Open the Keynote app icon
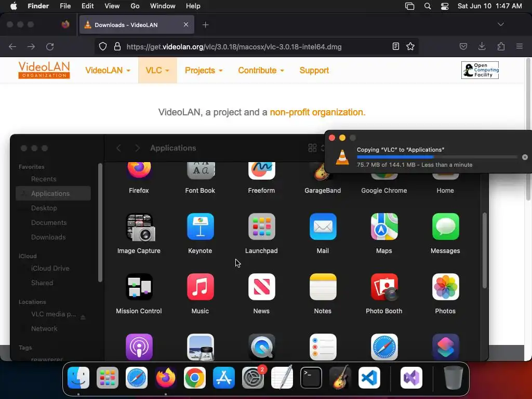 200,227
